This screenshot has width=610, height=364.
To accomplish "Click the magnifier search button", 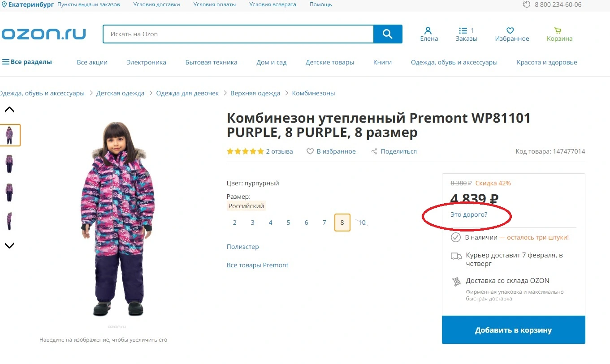I will click(388, 34).
